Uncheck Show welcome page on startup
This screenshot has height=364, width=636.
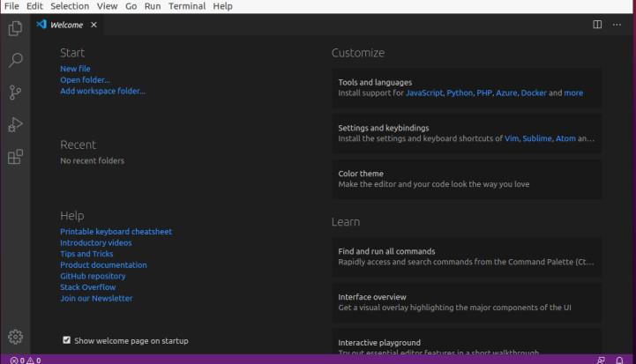(x=66, y=340)
